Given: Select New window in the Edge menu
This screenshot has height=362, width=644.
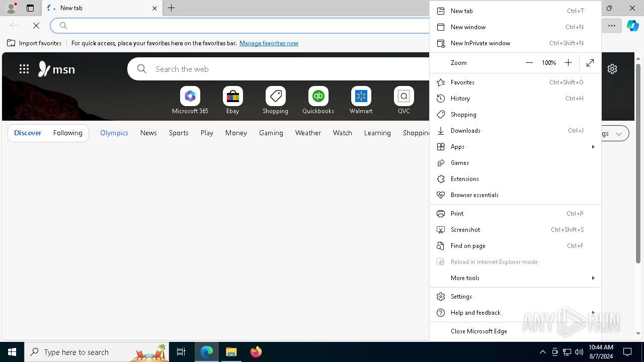Looking at the screenshot, I should (515, 27).
